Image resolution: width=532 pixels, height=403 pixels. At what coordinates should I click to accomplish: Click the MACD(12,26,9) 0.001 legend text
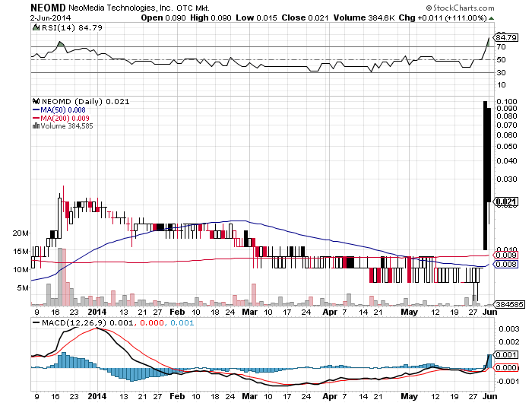coord(87,322)
